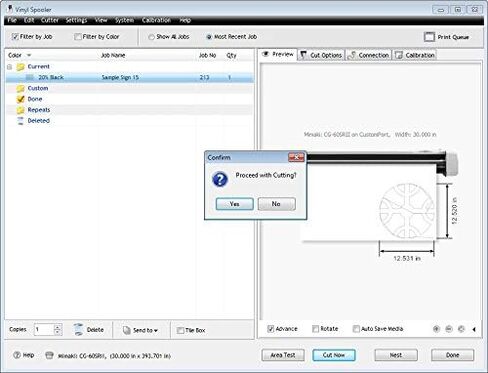Viewport: 488px width, 373px height.
Task: Switch to the Connection tab
Action: 368,55
